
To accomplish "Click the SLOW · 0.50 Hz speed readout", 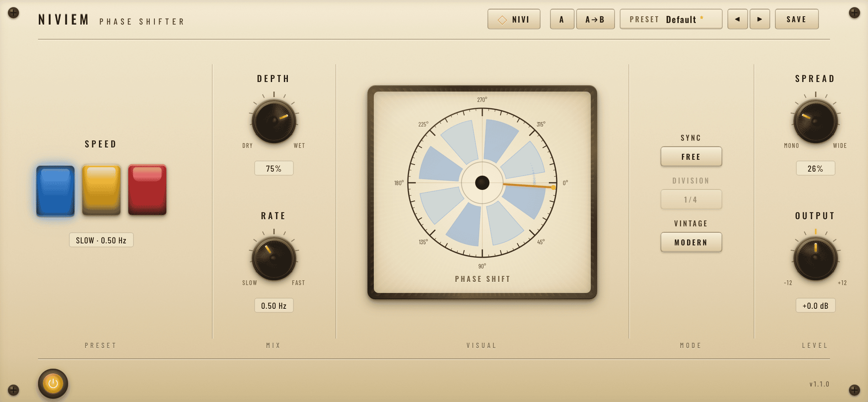I will tap(101, 240).
